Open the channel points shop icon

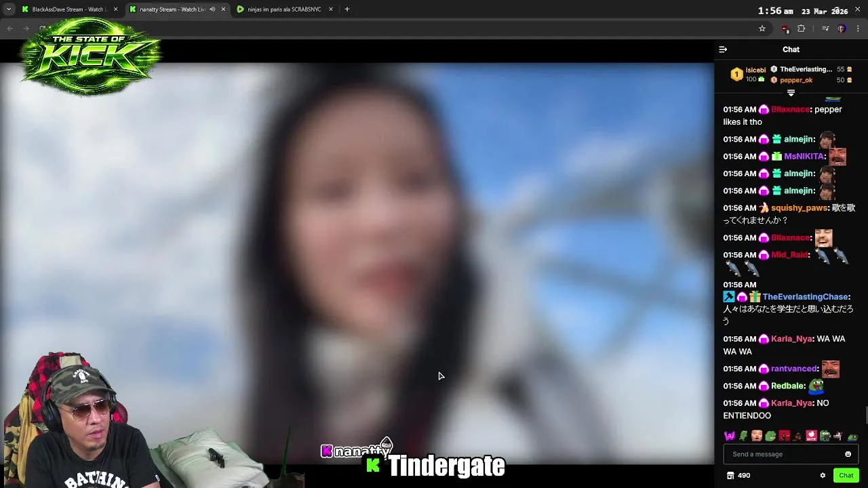730,475
